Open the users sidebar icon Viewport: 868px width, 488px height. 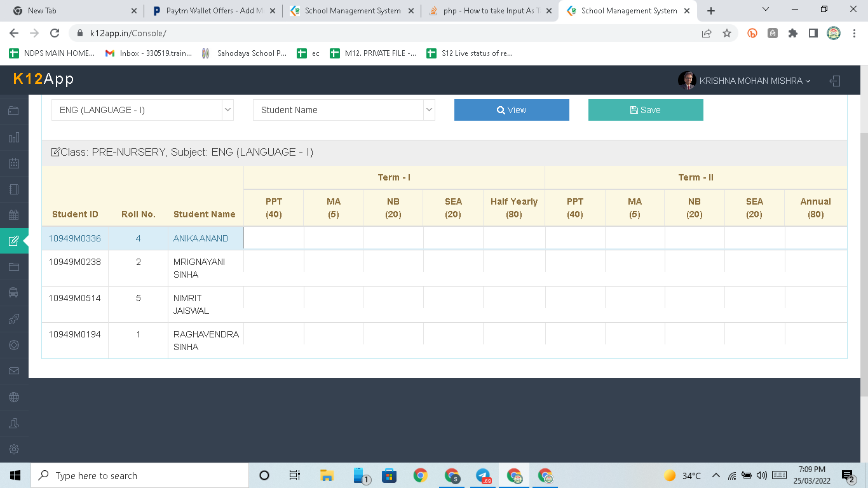(14, 423)
